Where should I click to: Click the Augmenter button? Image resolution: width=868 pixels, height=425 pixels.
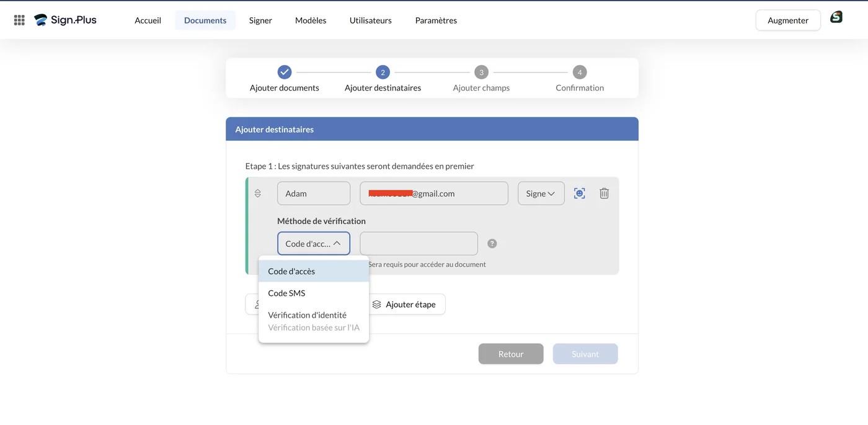(788, 20)
